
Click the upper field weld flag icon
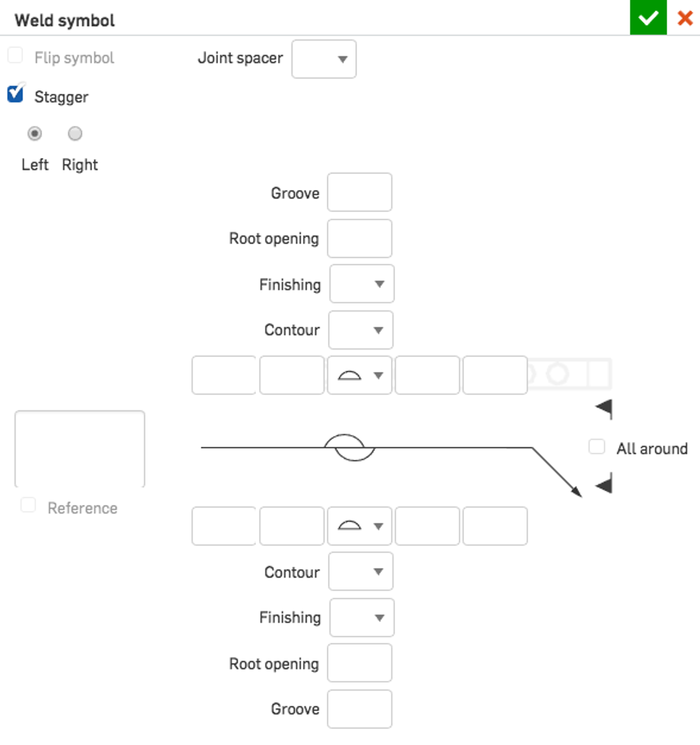click(604, 408)
